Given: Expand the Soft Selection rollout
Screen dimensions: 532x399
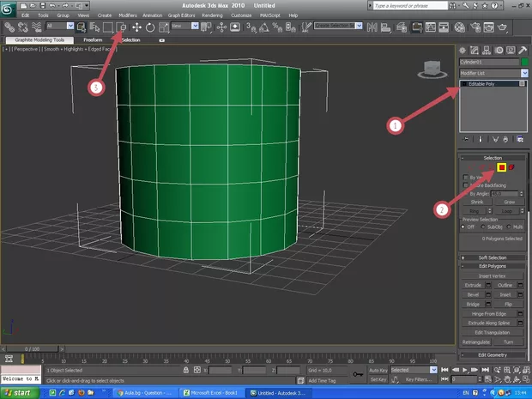Looking at the screenshot, I should coord(493,257).
